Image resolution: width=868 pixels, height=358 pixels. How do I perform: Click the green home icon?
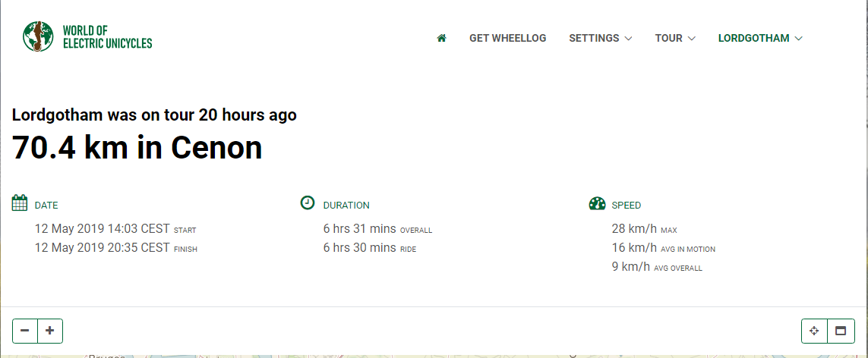point(441,38)
